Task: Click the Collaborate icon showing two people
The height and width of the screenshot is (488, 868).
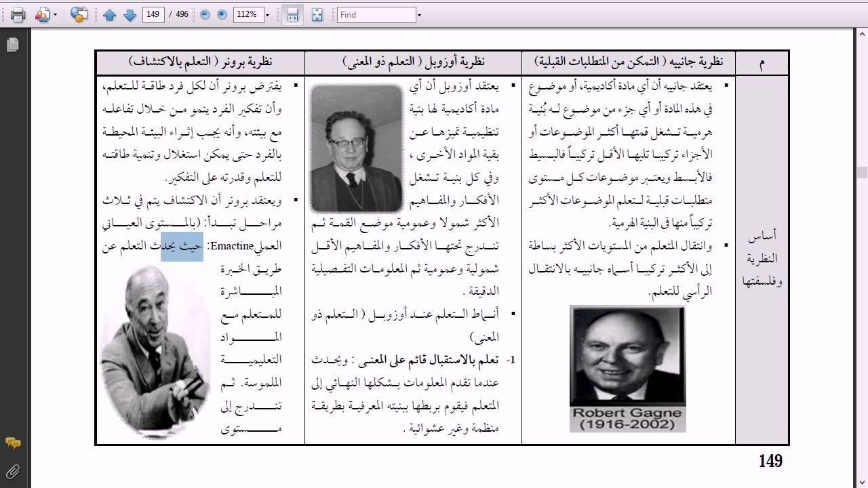Action: [43, 15]
